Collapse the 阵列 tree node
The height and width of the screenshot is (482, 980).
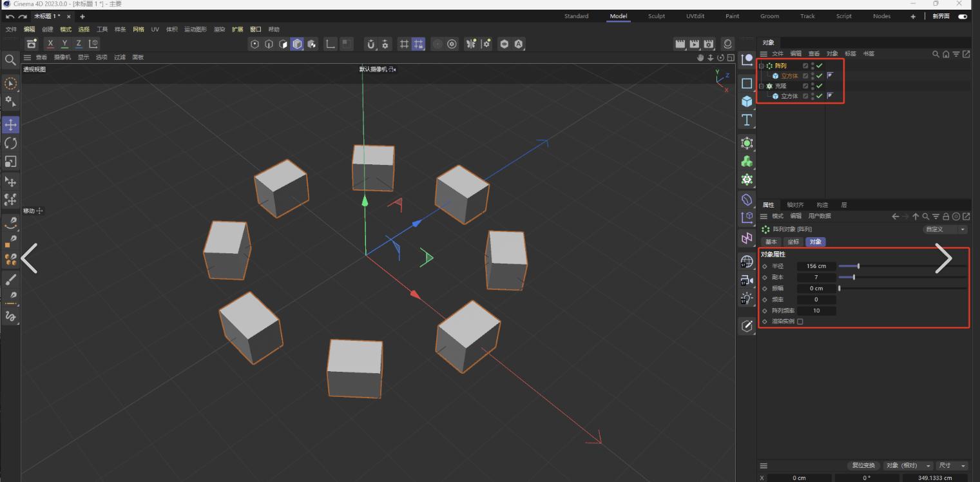(x=761, y=66)
